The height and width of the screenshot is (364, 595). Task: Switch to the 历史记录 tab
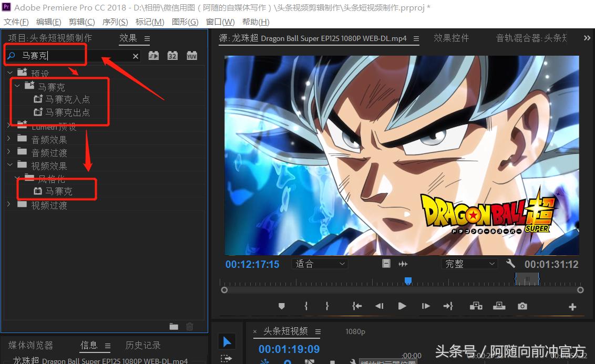142,345
